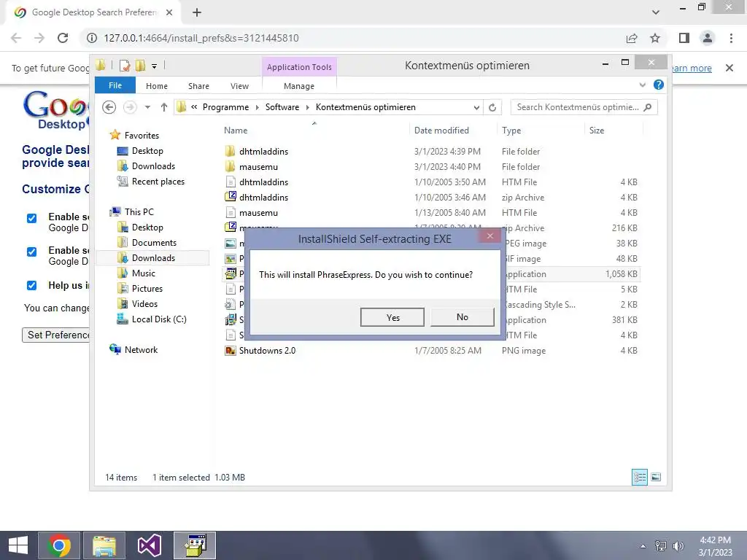This screenshot has width=747, height=560.
Task: Expand the Explorer ribbon chevron
Action: point(642,85)
